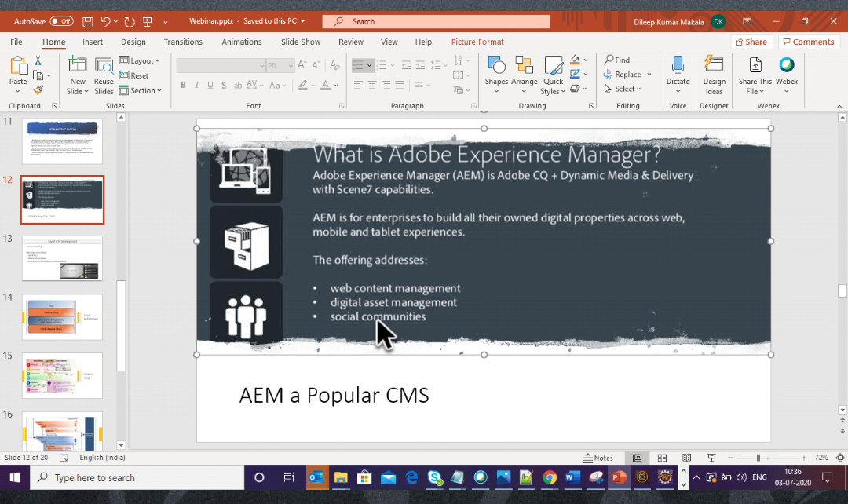Switch to Slide Sorter view

[x=662, y=458]
